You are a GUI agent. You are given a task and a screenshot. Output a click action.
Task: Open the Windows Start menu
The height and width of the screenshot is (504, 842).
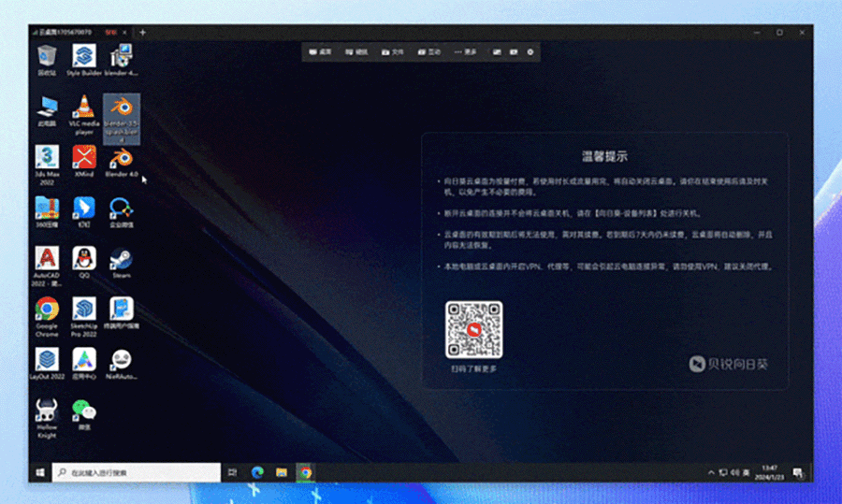pyautogui.click(x=40, y=472)
